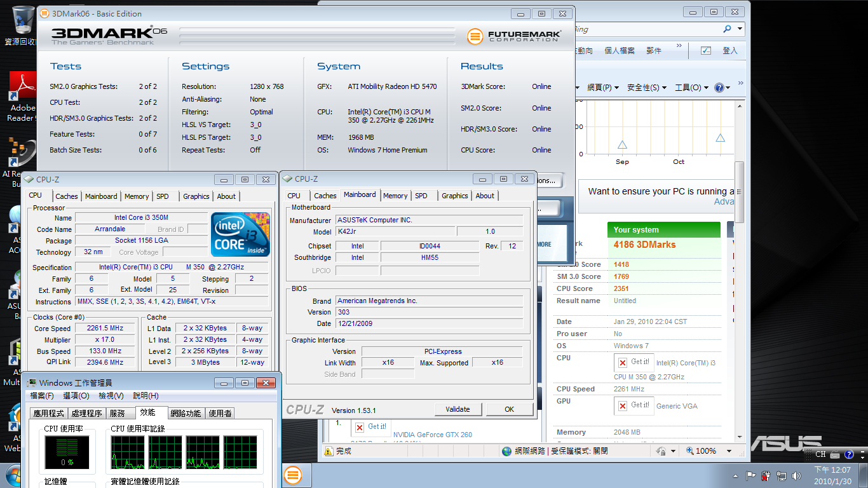The image size is (868, 488).
Task: Select the 處理程序 tab in Task Manager
Action: 86,413
